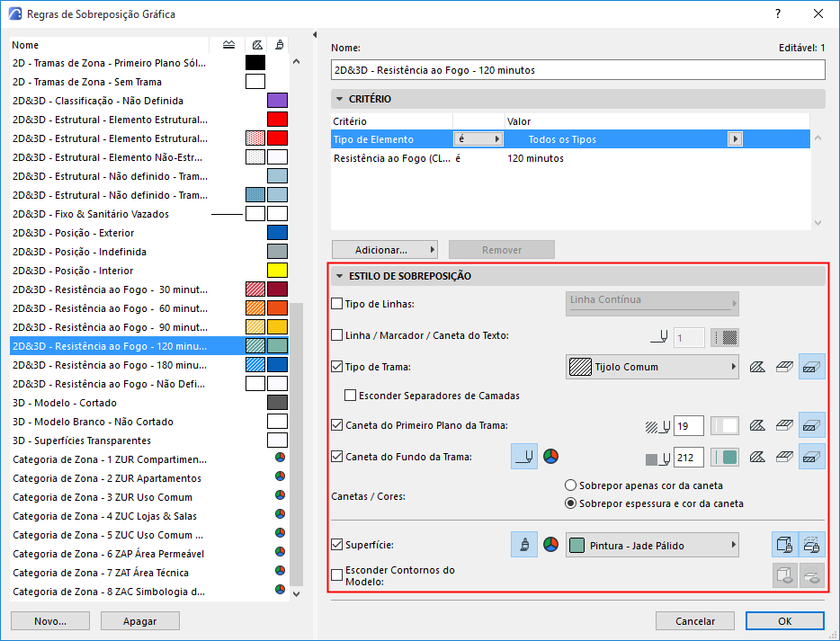Click background pen color swatch beside 212
Screen dimensions: 840x641
point(725,458)
